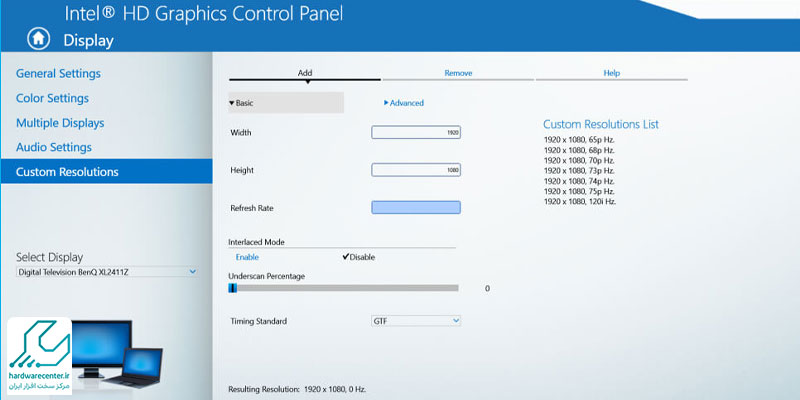Select 1920 x 1080, 120i Hz entry
Viewport: 800px width, 400px height.
[x=580, y=202]
